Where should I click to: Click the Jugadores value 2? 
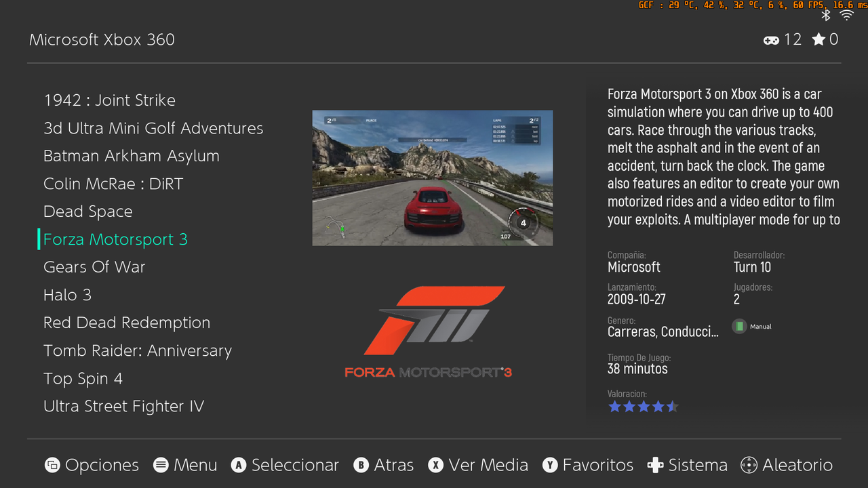pyautogui.click(x=736, y=299)
